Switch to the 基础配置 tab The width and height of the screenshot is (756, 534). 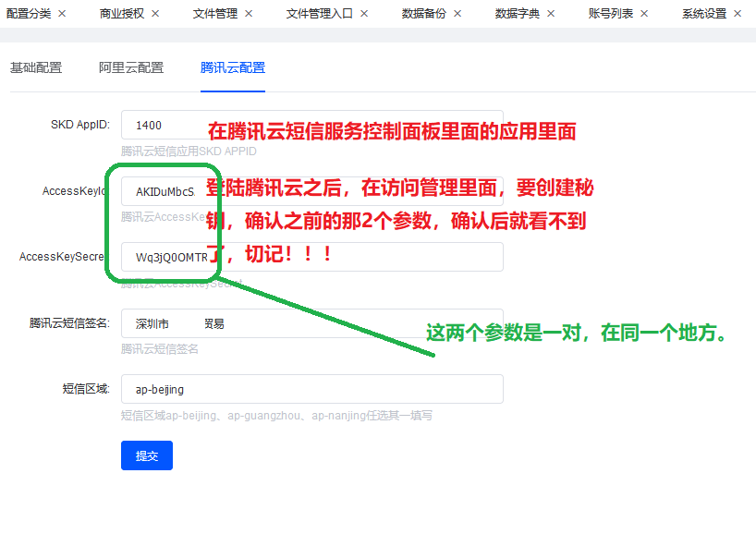[x=36, y=68]
